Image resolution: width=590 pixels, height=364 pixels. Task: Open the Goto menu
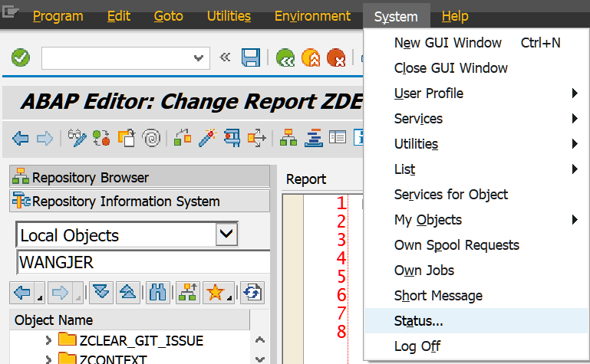click(168, 16)
